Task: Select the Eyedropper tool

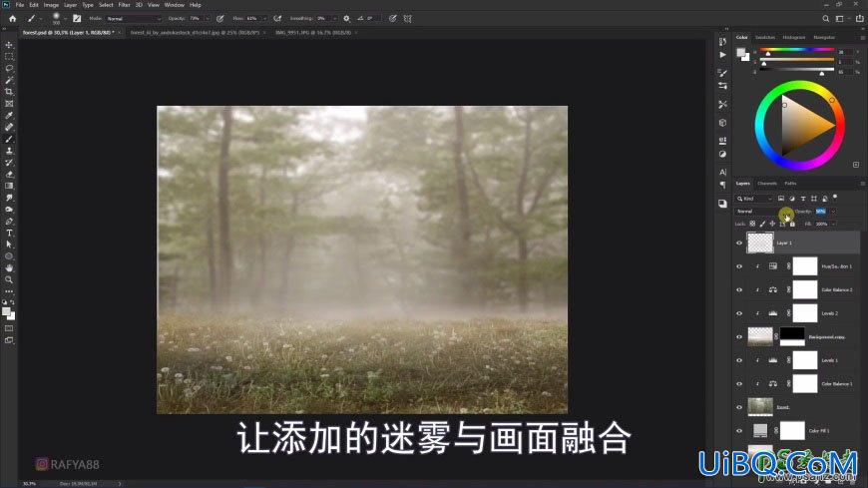Action: [x=9, y=115]
